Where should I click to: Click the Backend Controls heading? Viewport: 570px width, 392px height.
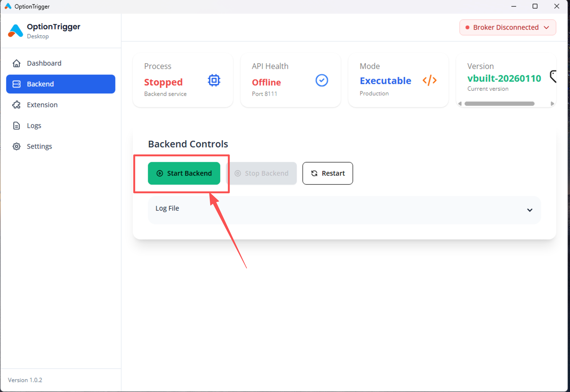(188, 144)
